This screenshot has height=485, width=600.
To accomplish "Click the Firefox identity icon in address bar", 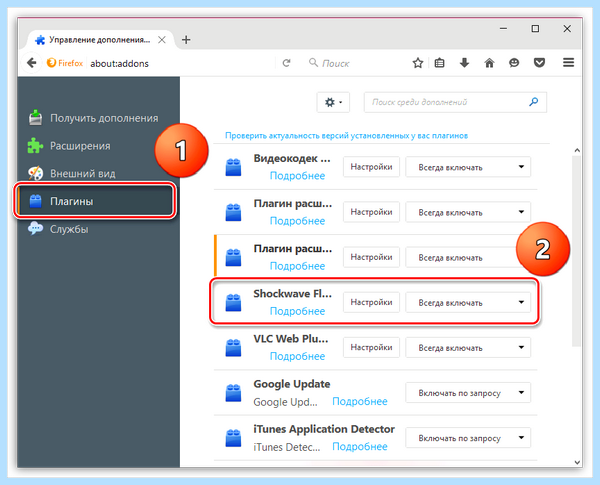I will coord(65,63).
